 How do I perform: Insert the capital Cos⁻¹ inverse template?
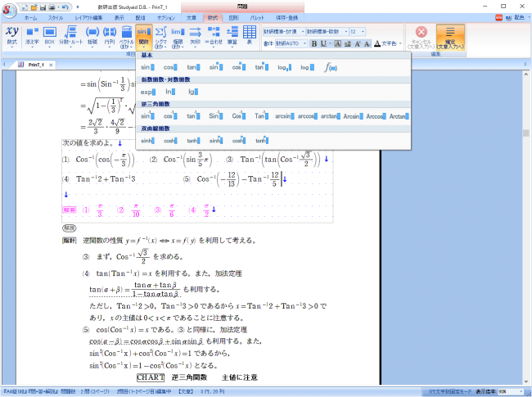(238, 116)
